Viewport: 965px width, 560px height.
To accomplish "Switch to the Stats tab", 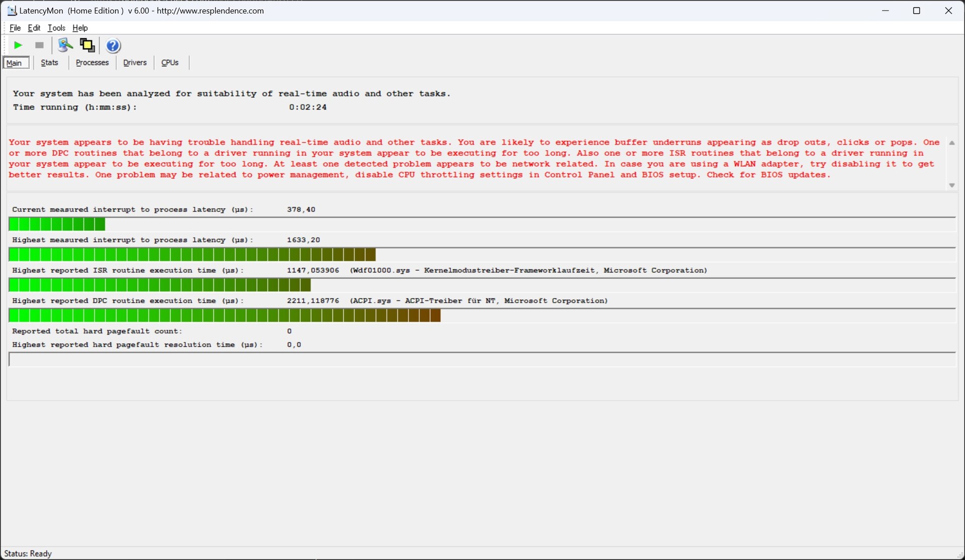I will [49, 63].
